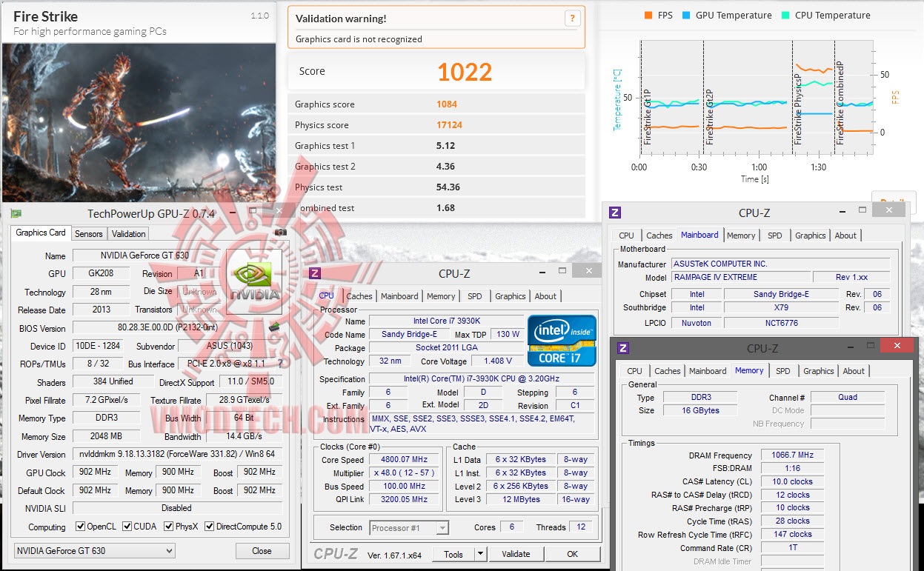This screenshot has height=571, width=924.
Task: Click the Southbridge X79 field
Action: 781,307
